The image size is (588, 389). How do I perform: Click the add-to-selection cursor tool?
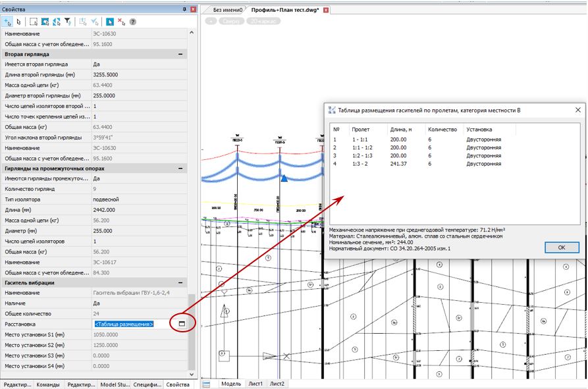point(7,22)
